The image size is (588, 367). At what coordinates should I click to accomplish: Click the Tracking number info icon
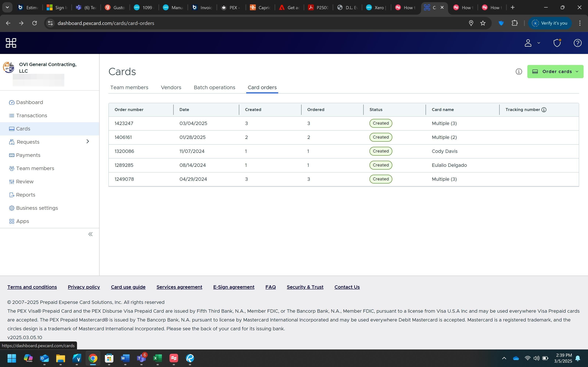[544, 110]
